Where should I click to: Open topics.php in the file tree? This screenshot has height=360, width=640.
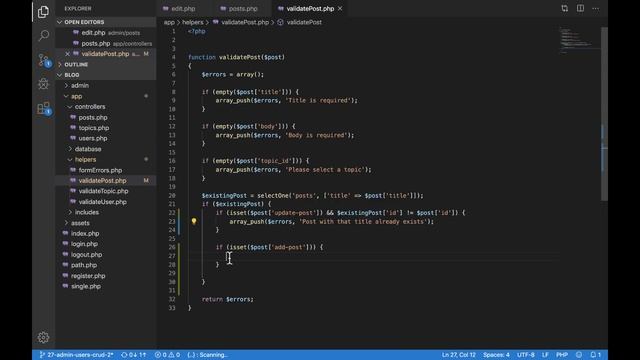[x=105, y=128]
